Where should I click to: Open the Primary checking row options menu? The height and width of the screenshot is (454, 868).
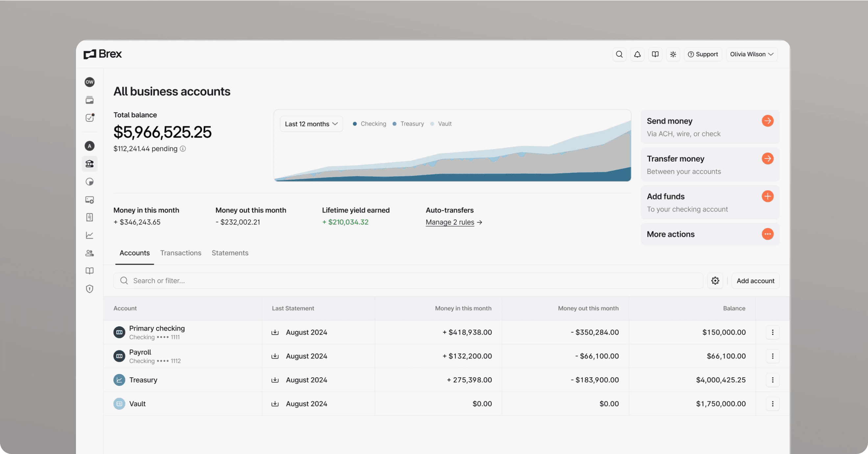click(773, 332)
